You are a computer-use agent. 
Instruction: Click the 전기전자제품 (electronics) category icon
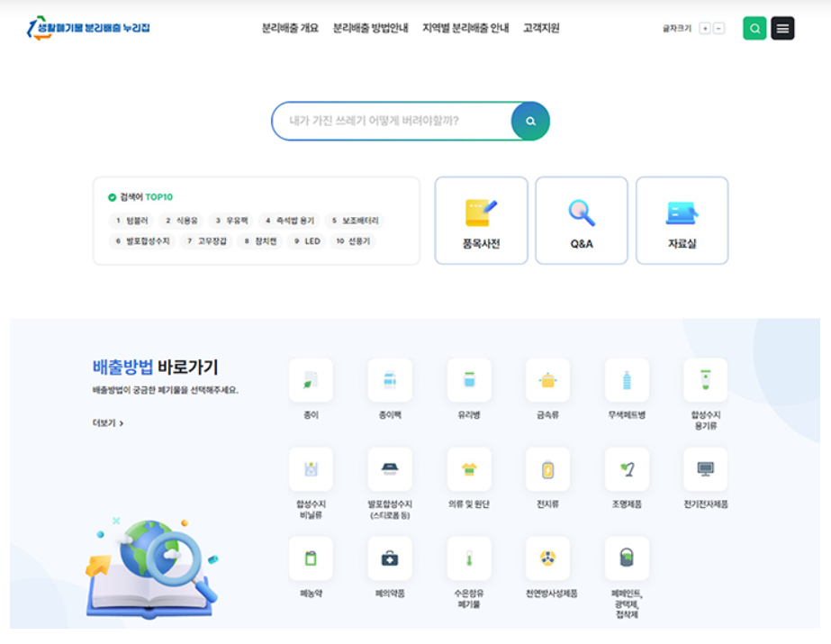tap(706, 470)
